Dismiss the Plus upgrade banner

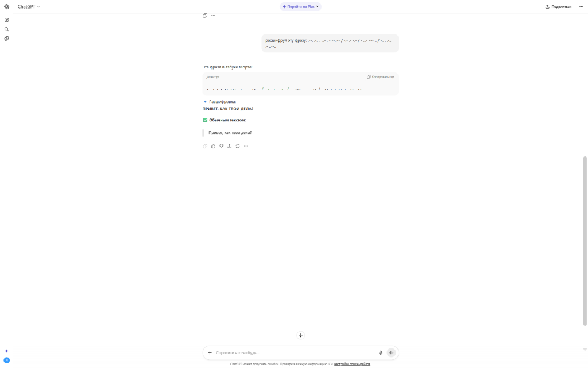(x=317, y=7)
